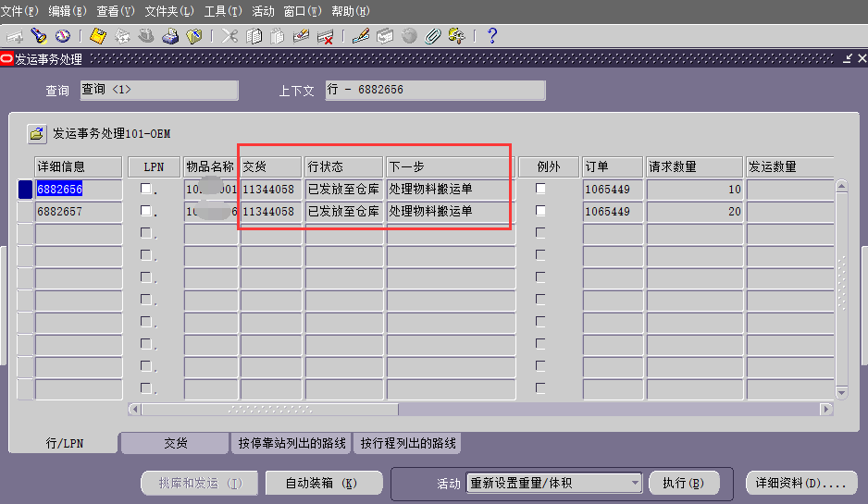Viewport: 868px width, 504px height.
Task: Click the Delete Record red X icon
Action: [x=325, y=36]
